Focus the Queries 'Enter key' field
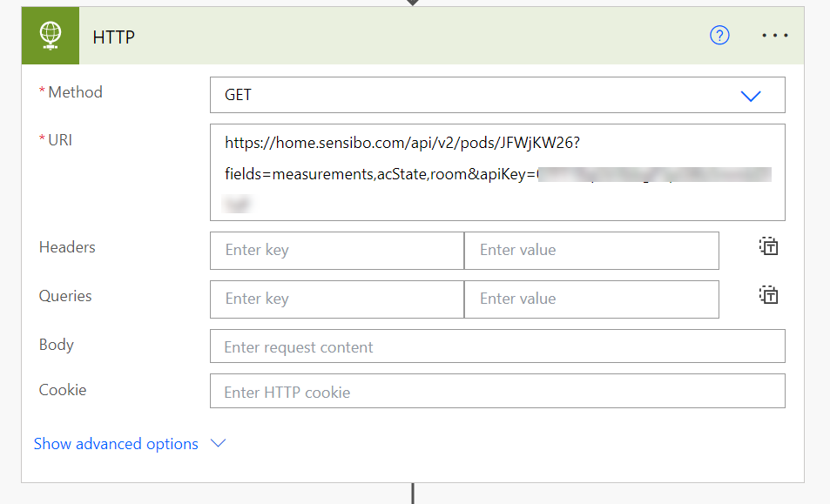The width and height of the screenshot is (830, 504). pos(336,299)
